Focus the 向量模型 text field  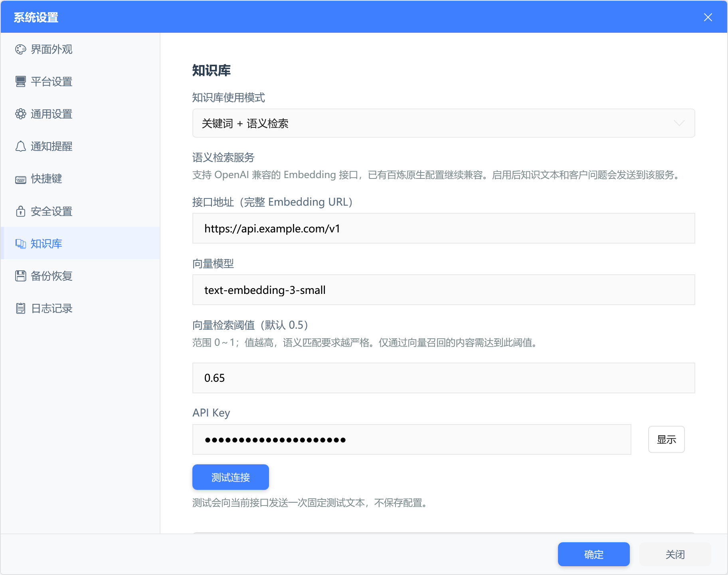[443, 290]
